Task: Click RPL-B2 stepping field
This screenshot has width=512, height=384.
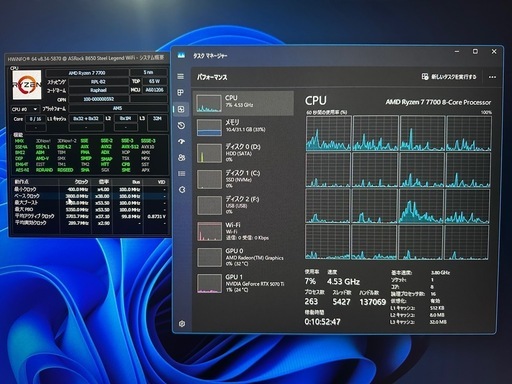Action: click(x=98, y=81)
